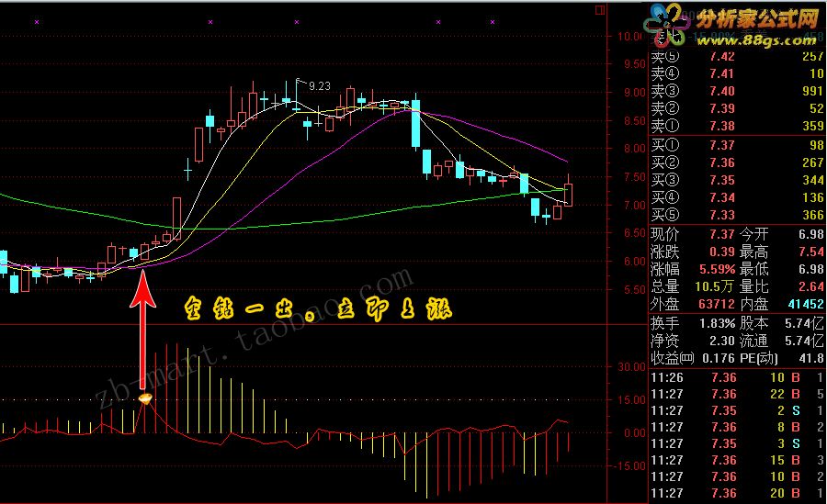Click the 最高 high value 7.54
The width and height of the screenshot is (827, 504).
pos(811,252)
